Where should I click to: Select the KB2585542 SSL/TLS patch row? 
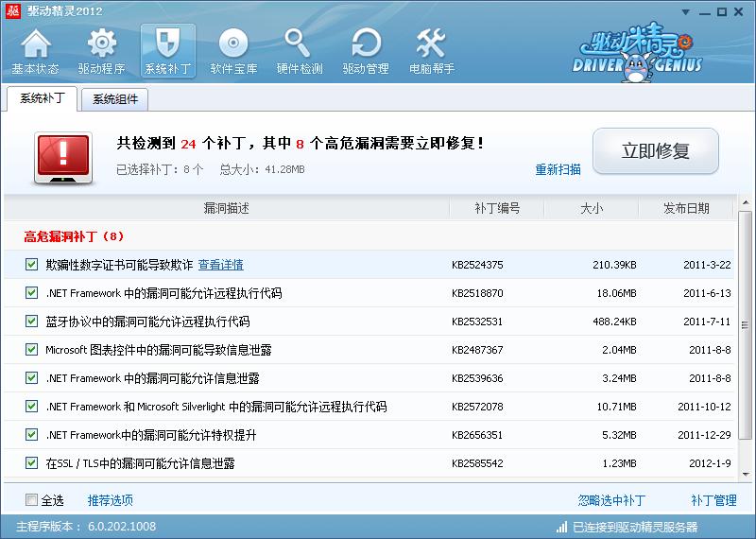tap(378, 463)
